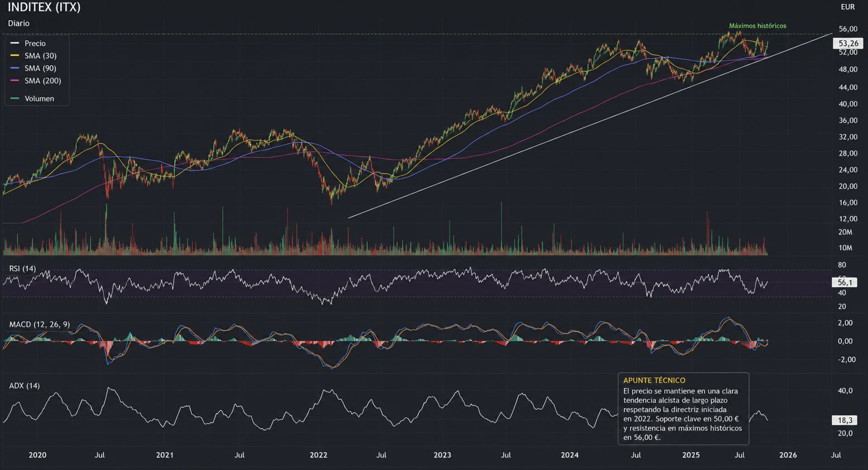
Task: Click the 20,0 ADX axis label
Action: tap(846, 434)
